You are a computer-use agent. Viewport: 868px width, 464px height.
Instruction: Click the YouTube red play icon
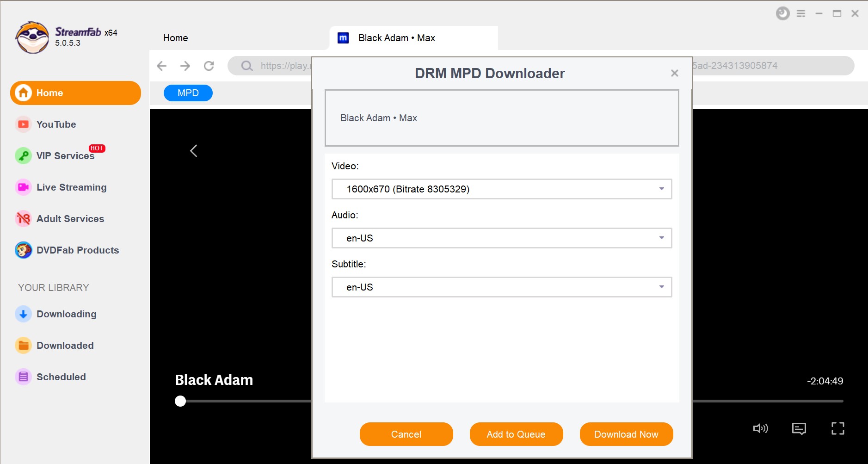coord(23,124)
